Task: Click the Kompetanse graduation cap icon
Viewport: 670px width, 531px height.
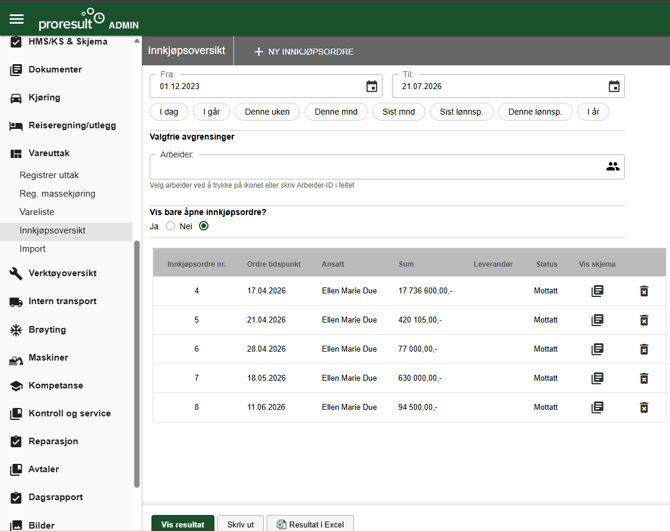Action: coord(16,386)
